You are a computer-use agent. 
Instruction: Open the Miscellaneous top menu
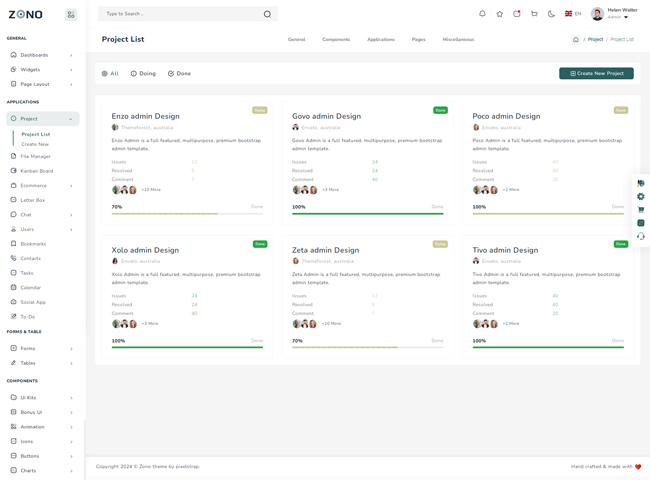point(458,40)
